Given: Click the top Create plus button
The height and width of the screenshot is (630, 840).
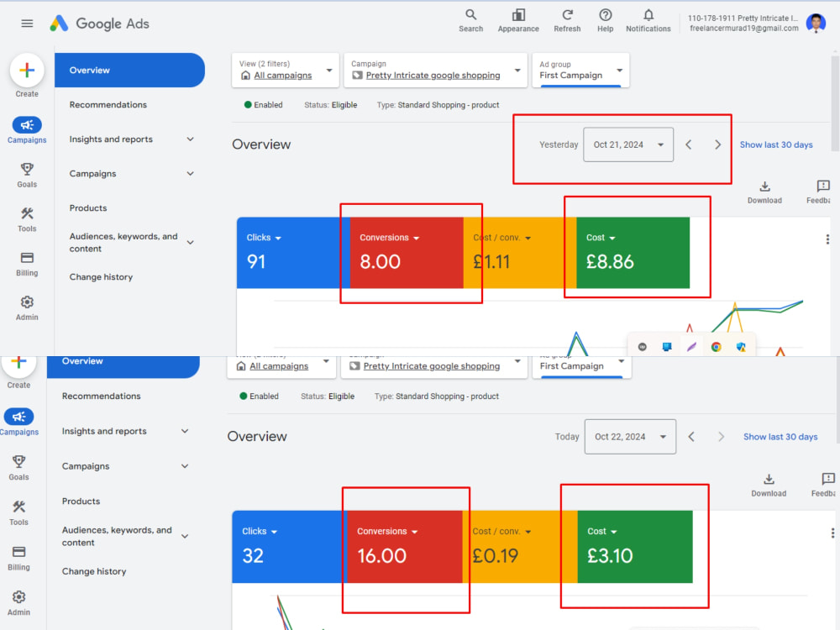Looking at the screenshot, I should pos(27,71).
